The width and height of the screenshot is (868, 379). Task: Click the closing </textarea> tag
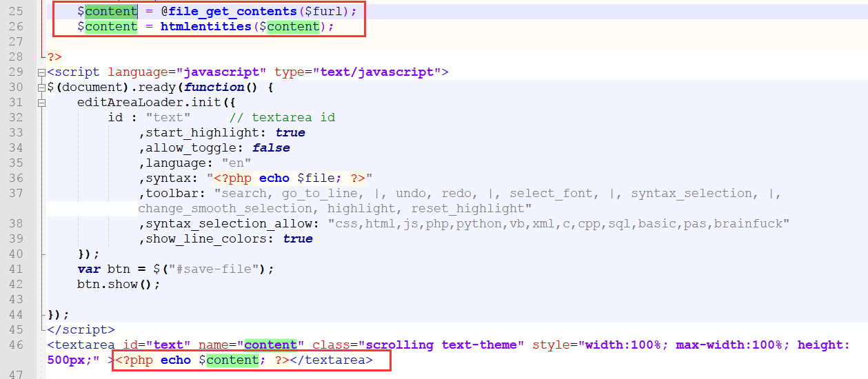pyautogui.click(x=331, y=360)
